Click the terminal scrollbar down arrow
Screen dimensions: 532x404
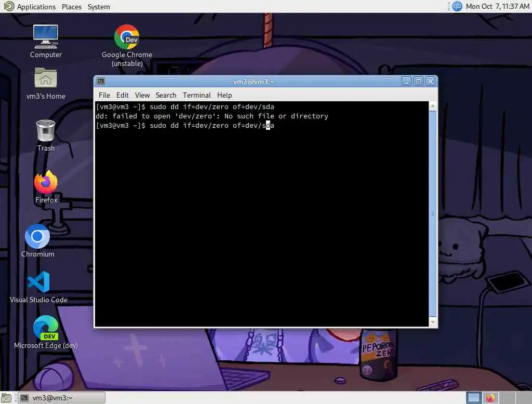coord(433,321)
